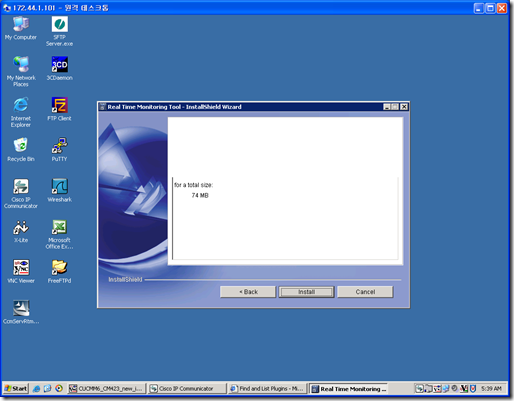Select the VNC Viewer desktop icon
This screenshot has height=401, width=514.
21,272
